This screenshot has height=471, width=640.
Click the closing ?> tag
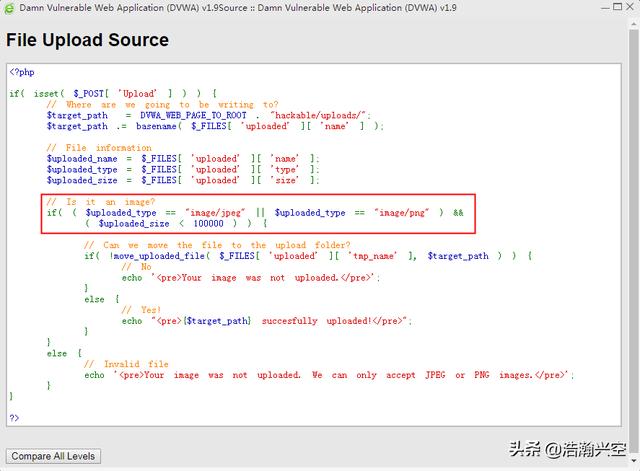click(x=14, y=418)
